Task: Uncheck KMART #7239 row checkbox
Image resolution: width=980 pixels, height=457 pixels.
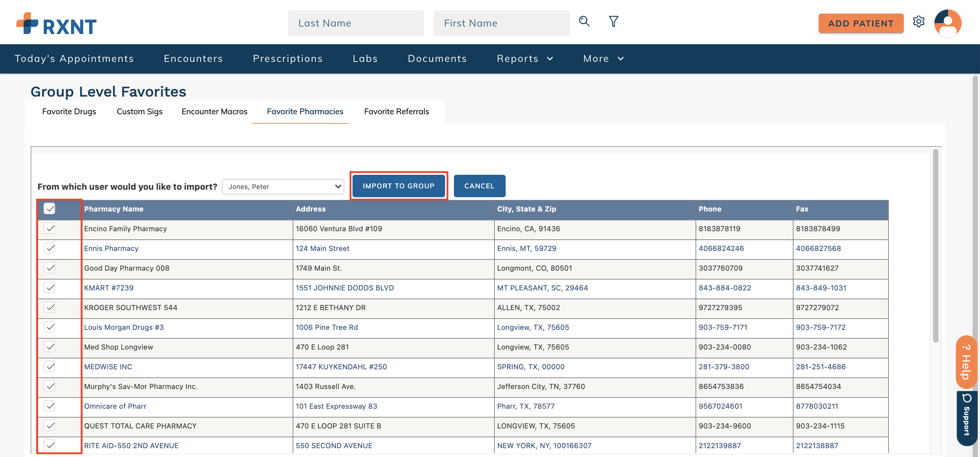Action: [x=49, y=288]
